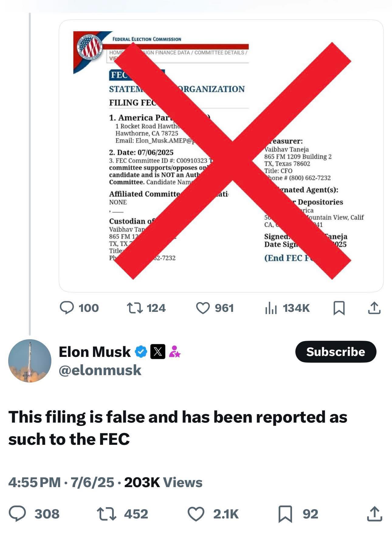Click the purple subscriber star badge
Viewport: 392px width, 537px height.
[174, 352]
